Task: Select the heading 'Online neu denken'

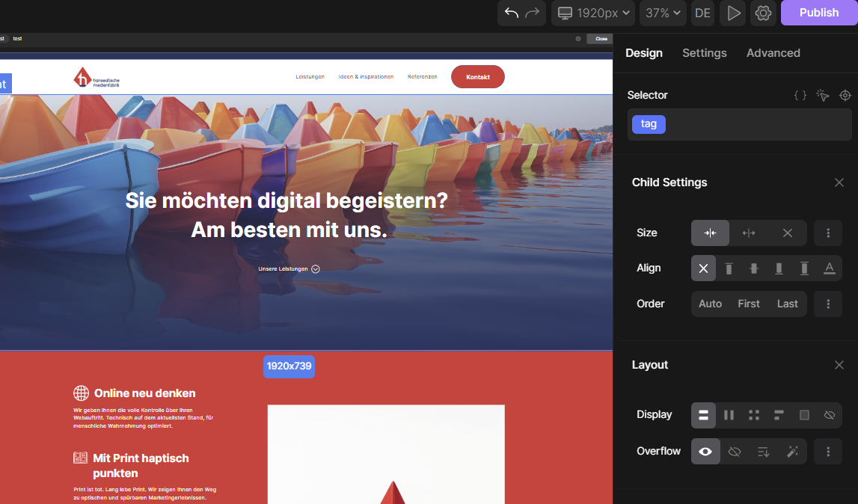Action: coord(144,393)
